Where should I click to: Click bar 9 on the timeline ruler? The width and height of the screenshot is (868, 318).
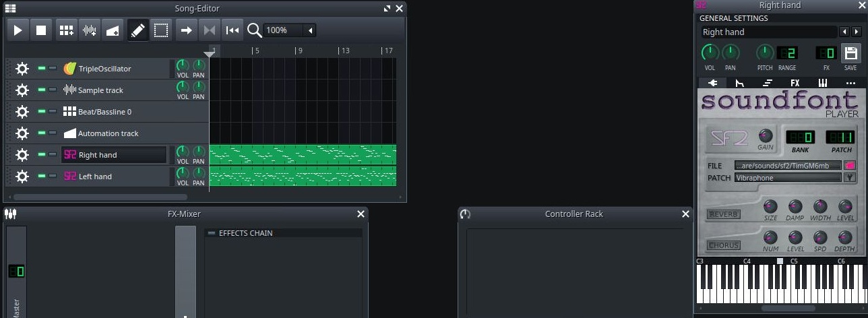(299, 51)
